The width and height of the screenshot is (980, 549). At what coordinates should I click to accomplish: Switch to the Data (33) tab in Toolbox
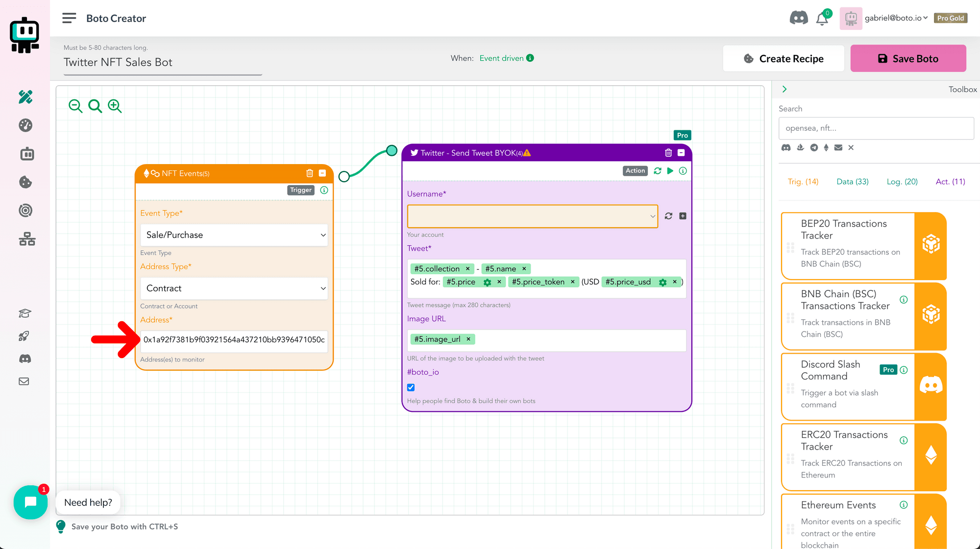click(853, 182)
